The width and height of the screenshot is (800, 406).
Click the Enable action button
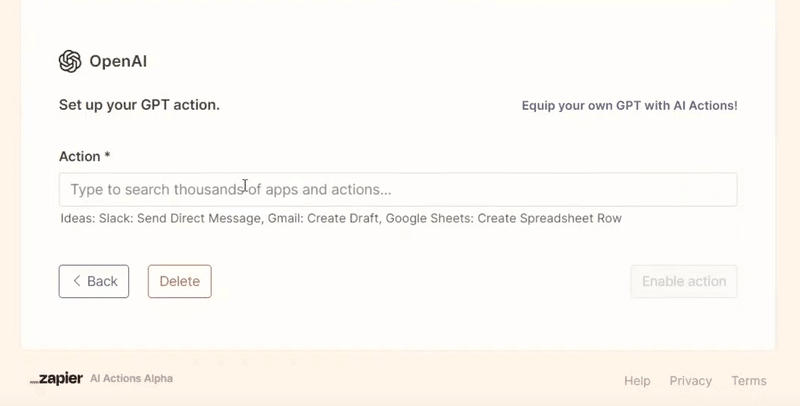point(684,281)
